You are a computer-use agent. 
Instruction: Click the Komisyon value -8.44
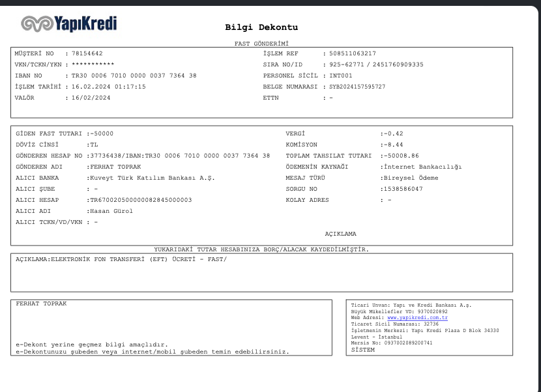(393, 145)
